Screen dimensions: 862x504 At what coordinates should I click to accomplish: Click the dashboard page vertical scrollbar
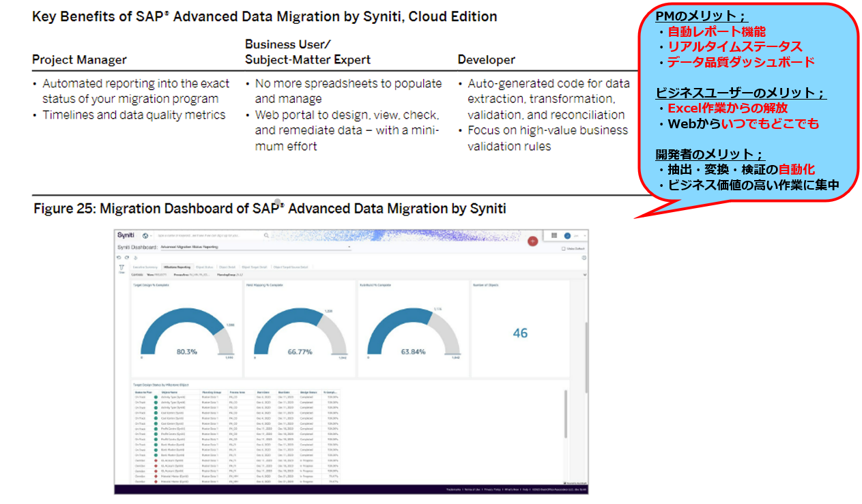click(586, 358)
